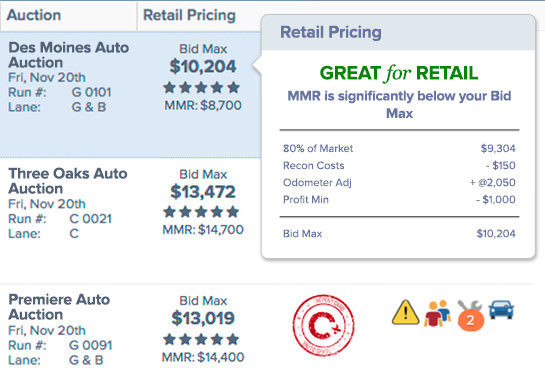The width and height of the screenshot is (545, 385).
Task: Open the Des Moines Auto Auction listing
Action: (x=68, y=55)
